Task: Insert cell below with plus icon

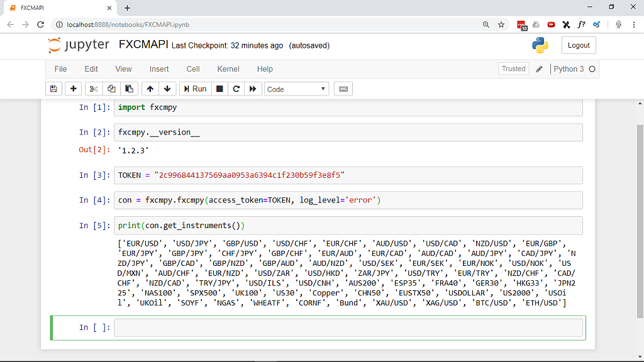Action: pos(73,89)
